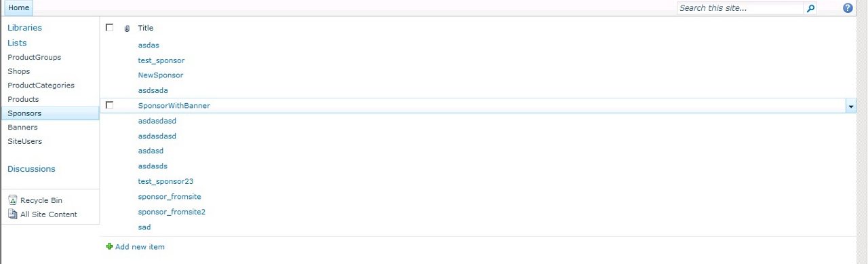The width and height of the screenshot is (868, 264).
Task: Click the search magnifier icon
Action: tap(810, 8)
